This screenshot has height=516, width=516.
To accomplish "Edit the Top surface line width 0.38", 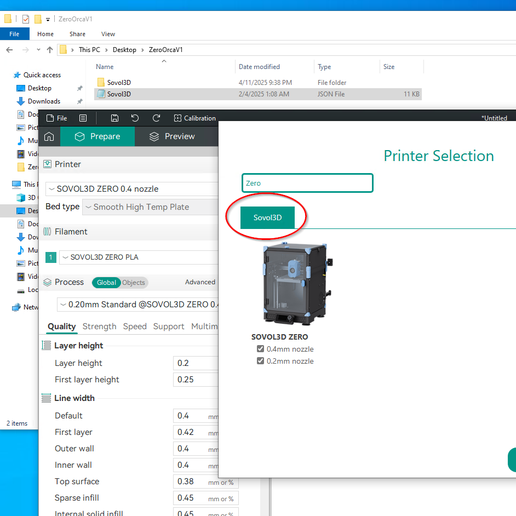I will (206, 481).
